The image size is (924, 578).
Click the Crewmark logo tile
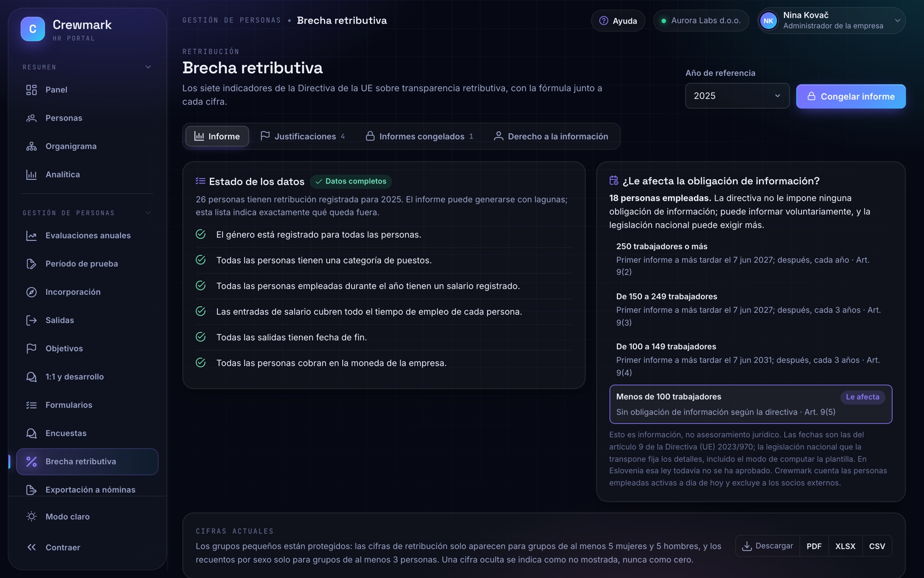[33, 29]
